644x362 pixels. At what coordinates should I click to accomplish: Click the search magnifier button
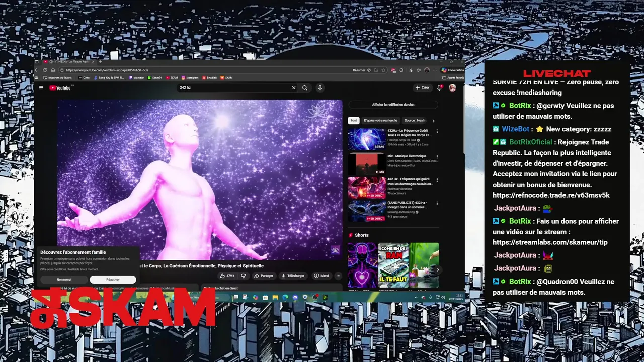coord(304,88)
